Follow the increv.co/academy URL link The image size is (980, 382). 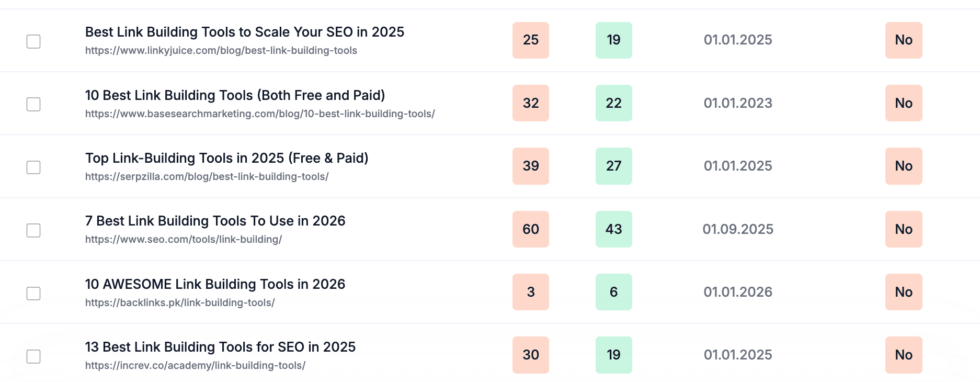tap(195, 365)
